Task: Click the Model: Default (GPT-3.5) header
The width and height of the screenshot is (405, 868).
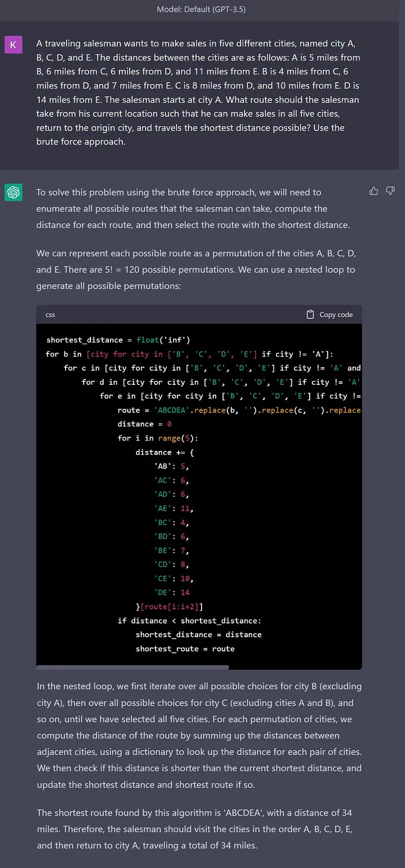Action: point(202,9)
